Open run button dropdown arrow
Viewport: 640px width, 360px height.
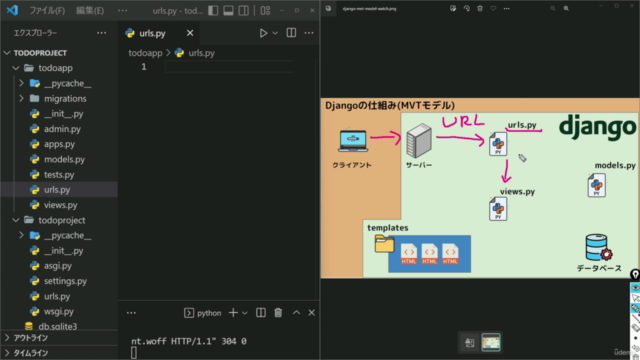click(275, 33)
